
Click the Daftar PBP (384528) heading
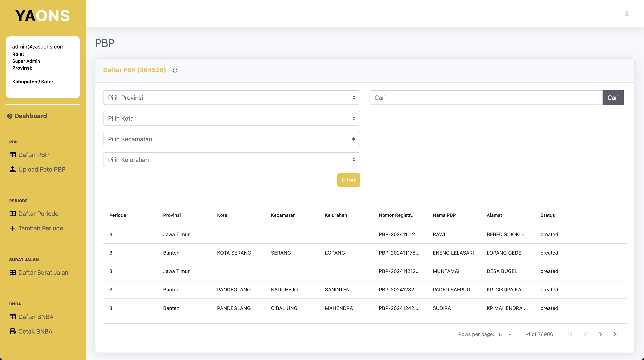point(134,70)
